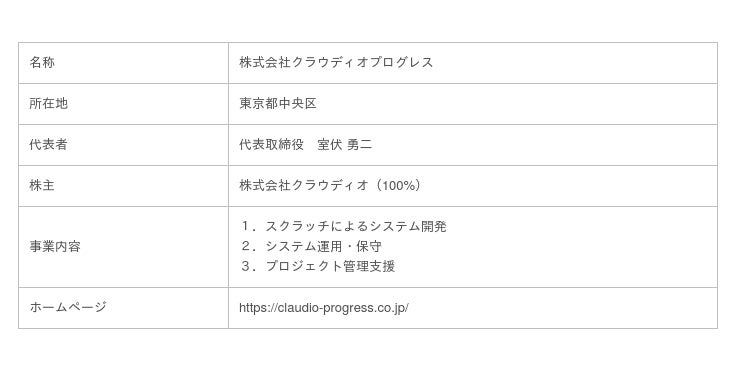The image size is (740, 369).
Task: Select the 代表取締役 title text
Action: click(x=271, y=145)
